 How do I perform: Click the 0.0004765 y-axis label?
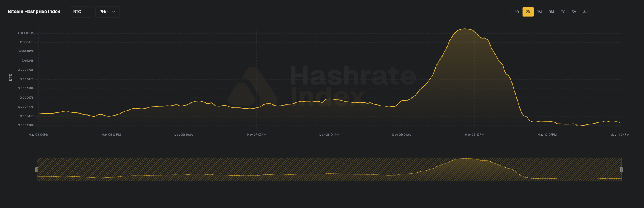click(x=26, y=126)
